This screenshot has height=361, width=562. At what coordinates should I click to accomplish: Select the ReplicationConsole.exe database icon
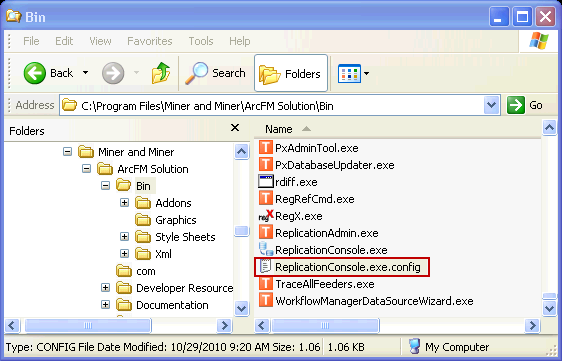pyautogui.click(x=266, y=250)
